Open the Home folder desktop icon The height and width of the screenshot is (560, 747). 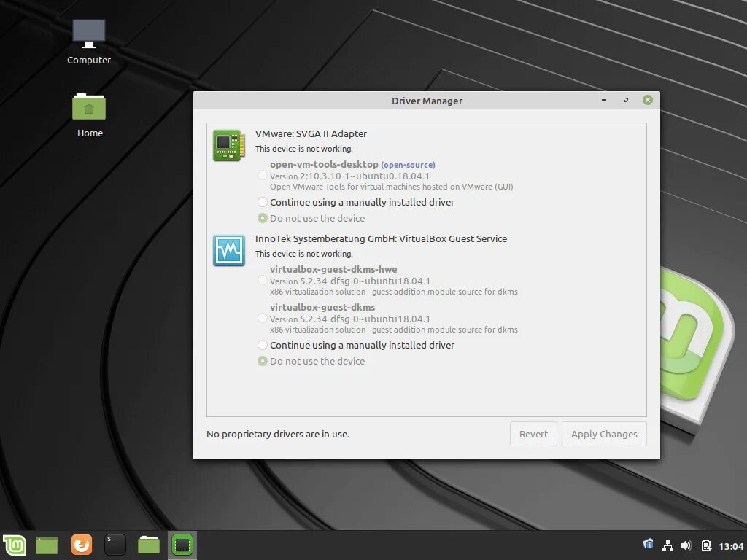[x=89, y=115]
